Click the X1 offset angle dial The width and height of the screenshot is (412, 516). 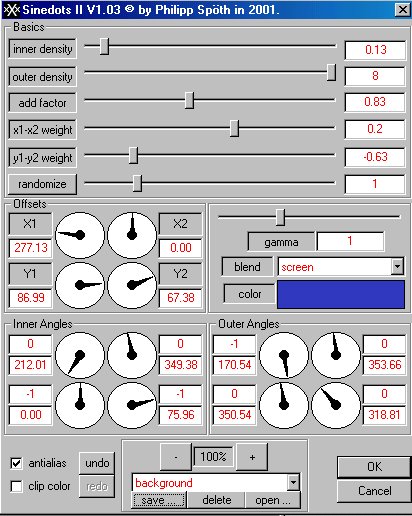coord(80,235)
